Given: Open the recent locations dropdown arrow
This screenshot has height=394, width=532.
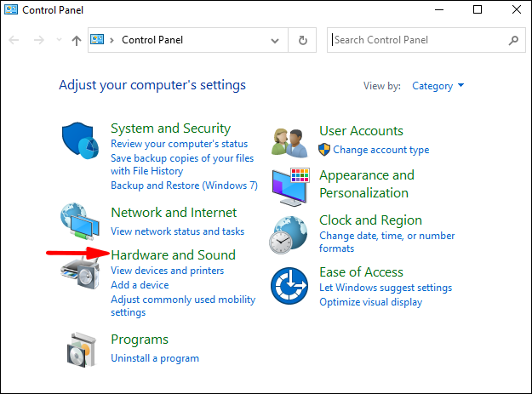Looking at the screenshot, I should click(x=59, y=40).
